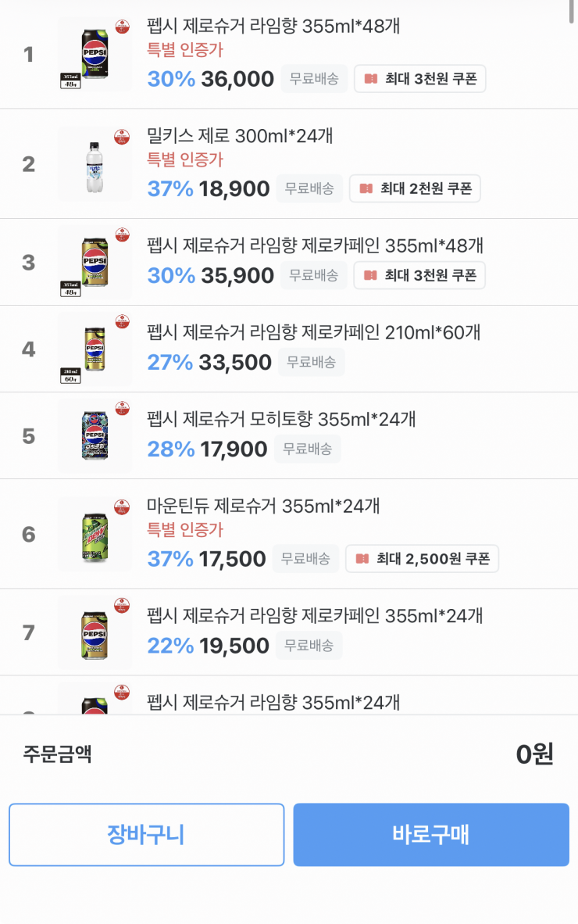Select the Mountain Dew Zero Sugar can image

point(95,535)
